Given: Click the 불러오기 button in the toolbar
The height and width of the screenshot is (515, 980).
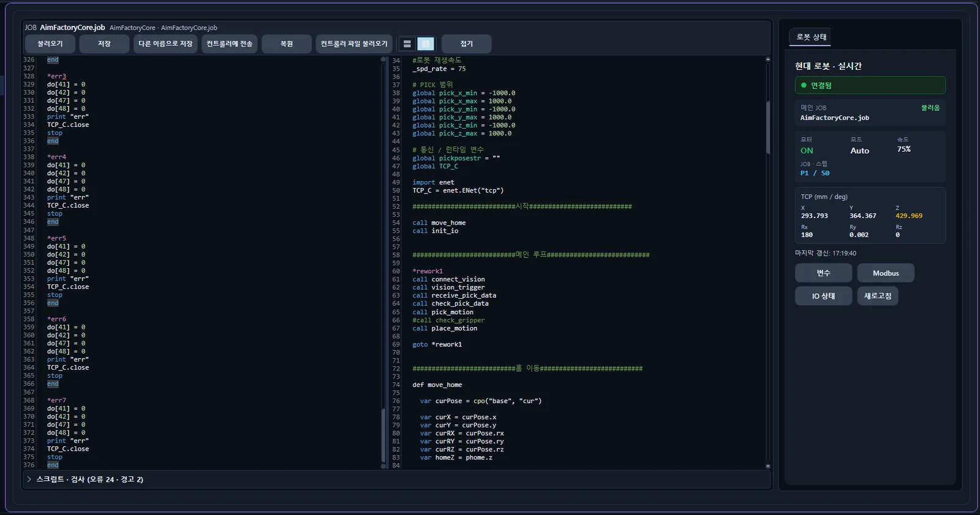Looking at the screenshot, I should click(x=50, y=44).
